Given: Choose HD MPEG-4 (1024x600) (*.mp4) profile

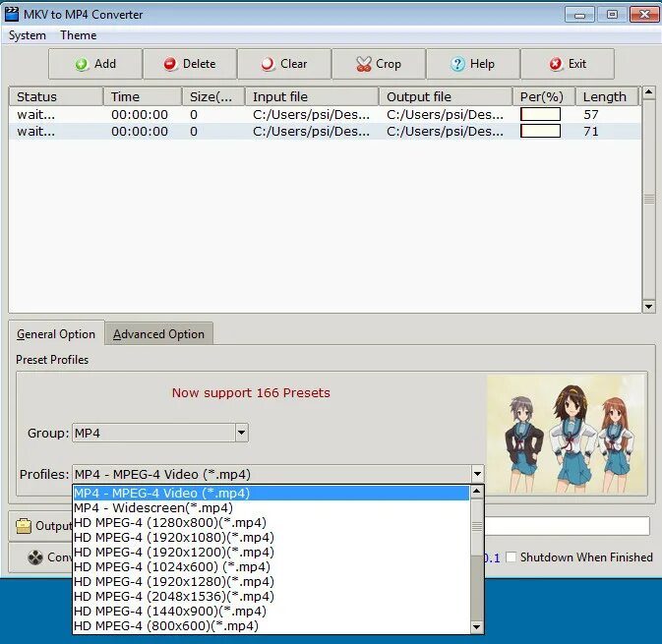Looking at the screenshot, I should (x=271, y=566).
